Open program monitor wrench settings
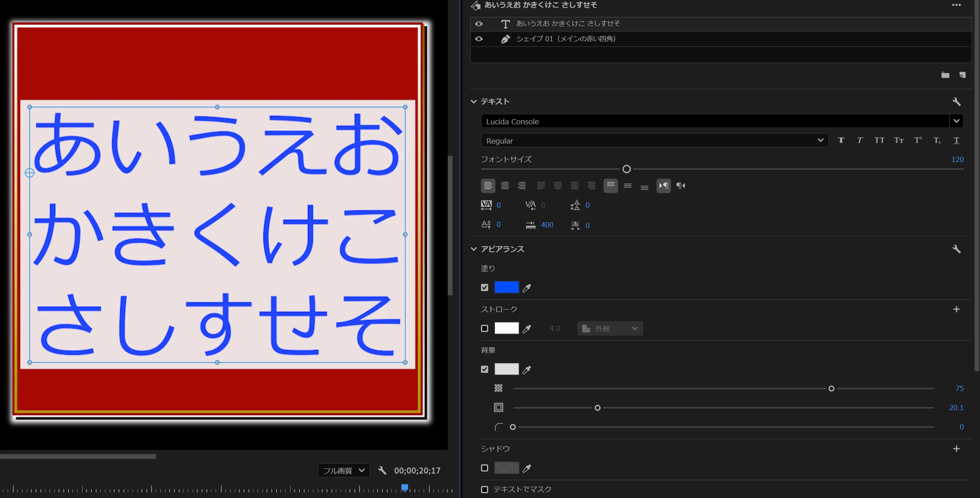980x498 pixels. (x=382, y=470)
